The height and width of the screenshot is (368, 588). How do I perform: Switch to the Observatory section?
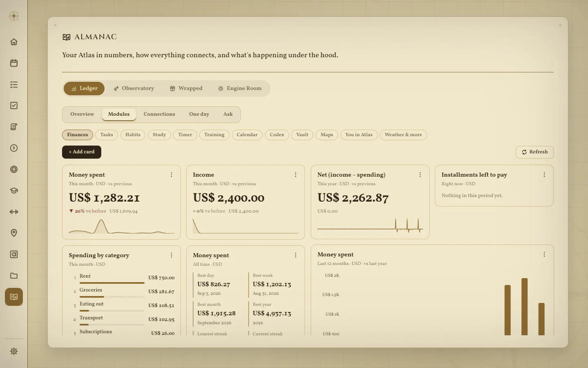pos(134,88)
